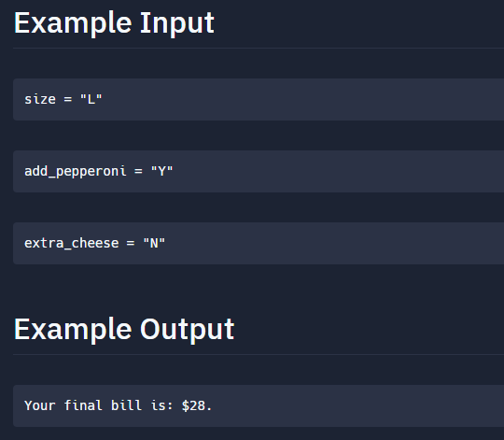The width and height of the screenshot is (504, 440).
Task: Click the "L" string value
Action: [x=91, y=99]
